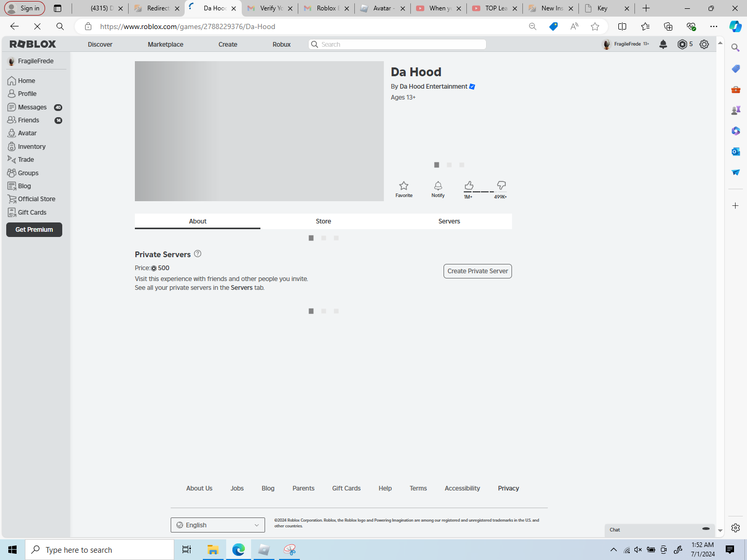This screenshot has height=560, width=747.
Task: Open Edge sidebar tools briefcase
Action: pyautogui.click(x=736, y=89)
